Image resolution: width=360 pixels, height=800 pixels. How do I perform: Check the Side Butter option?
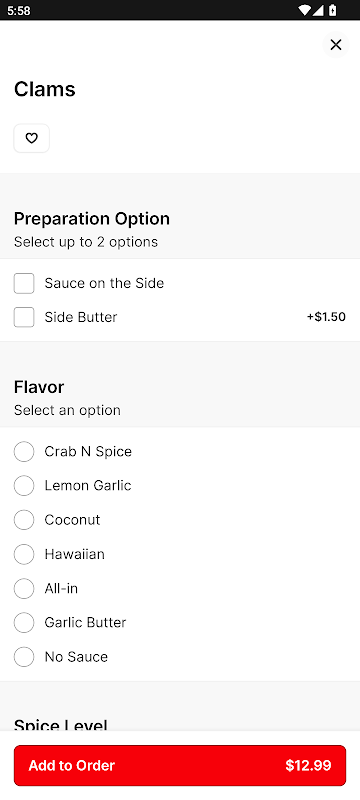[24, 317]
